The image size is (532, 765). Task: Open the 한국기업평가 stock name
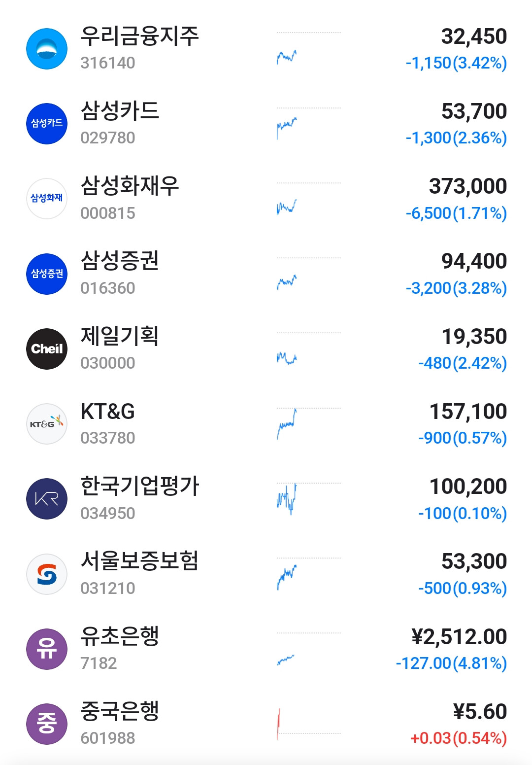pos(139,486)
